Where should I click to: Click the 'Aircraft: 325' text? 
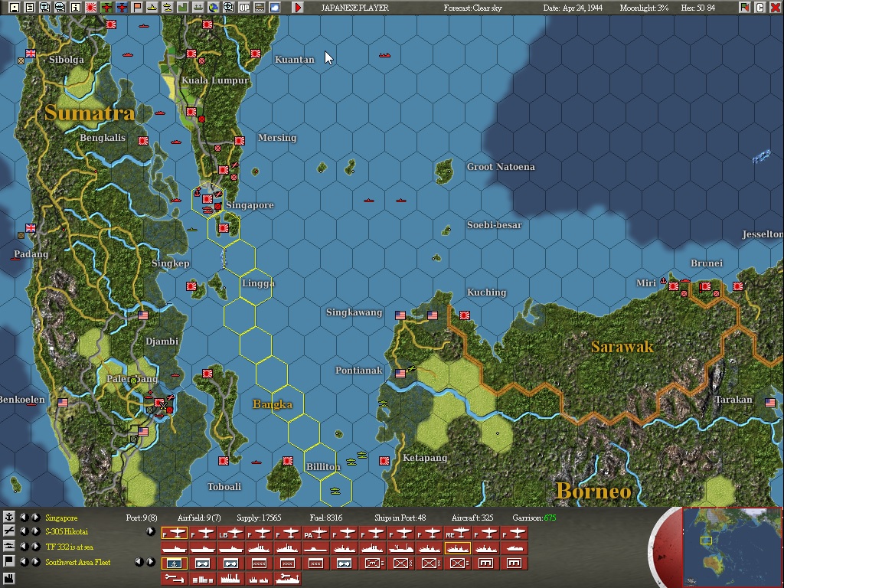(472, 518)
